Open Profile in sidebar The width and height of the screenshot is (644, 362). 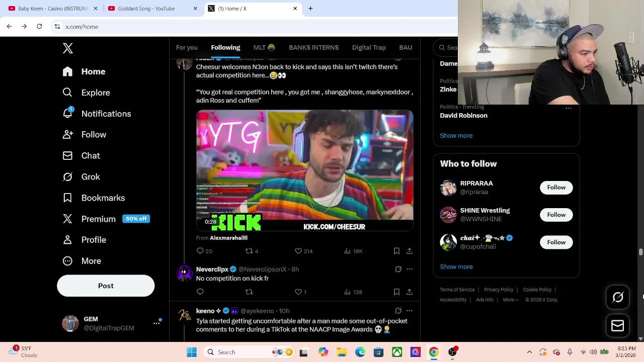click(x=84, y=240)
